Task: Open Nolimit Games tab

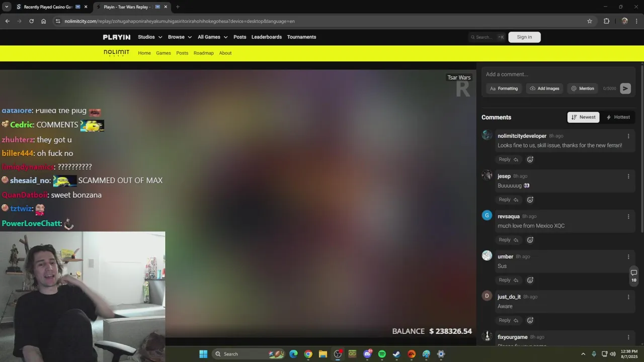Action: [x=164, y=53]
